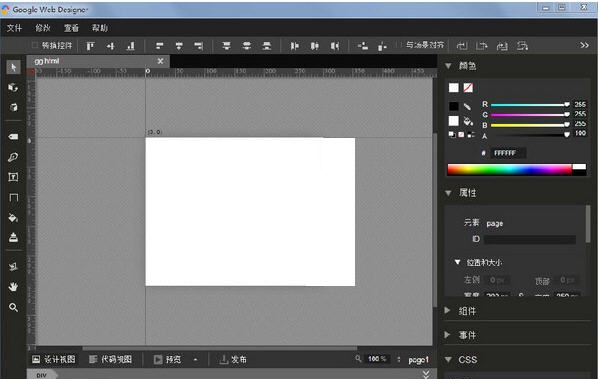This screenshot has height=379, width=598.
Task: Click the 预览 preview button
Action: [167, 359]
